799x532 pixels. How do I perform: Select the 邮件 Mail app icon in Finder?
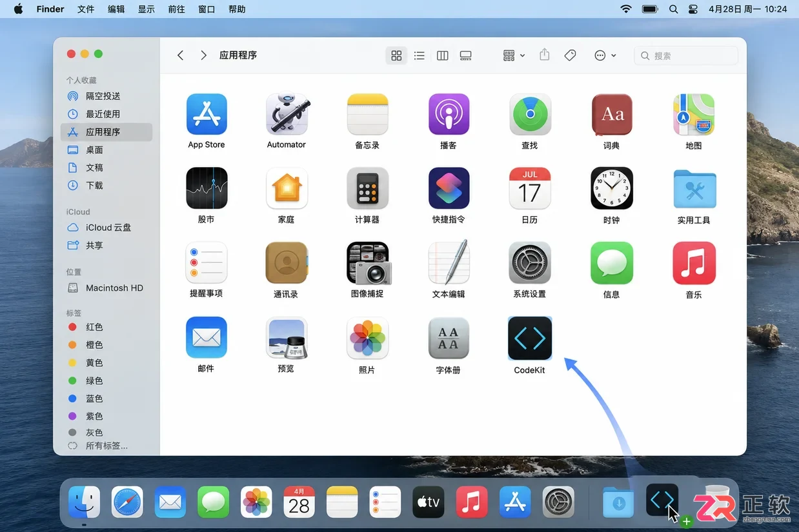click(207, 337)
